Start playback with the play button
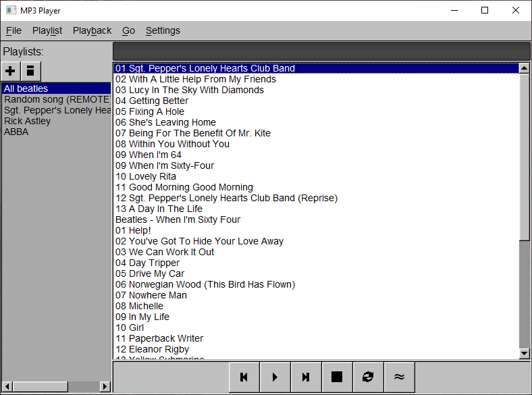 click(x=275, y=377)
